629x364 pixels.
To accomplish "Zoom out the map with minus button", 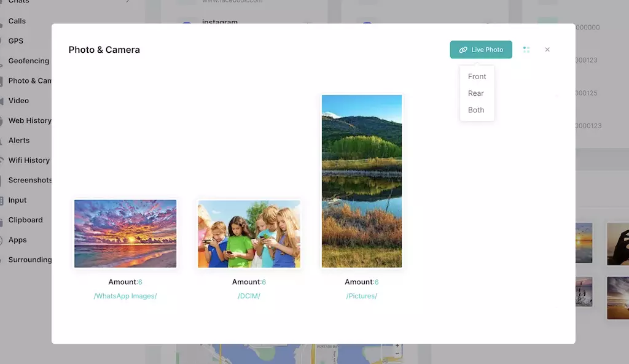I will tap(397, 354).
